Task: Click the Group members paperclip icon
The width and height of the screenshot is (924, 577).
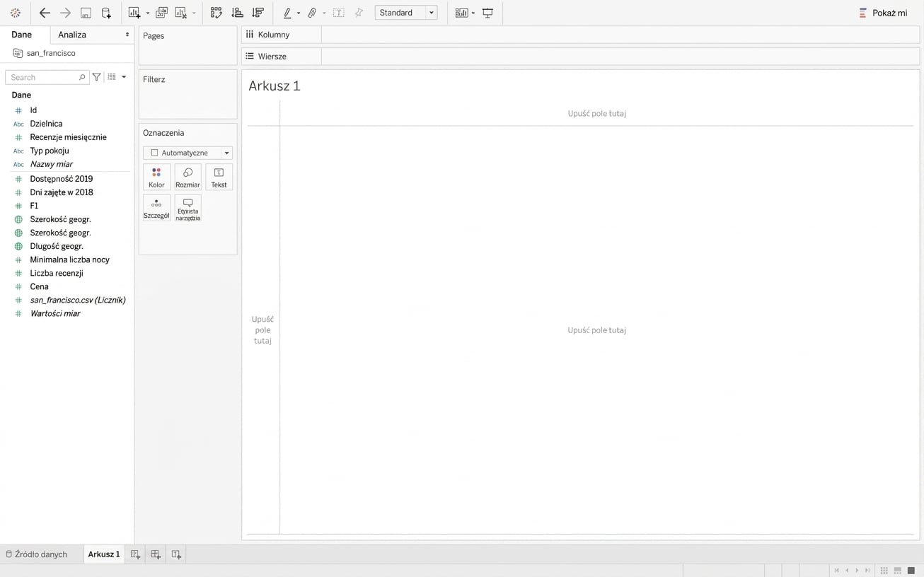Action: (x=312, y=13)
